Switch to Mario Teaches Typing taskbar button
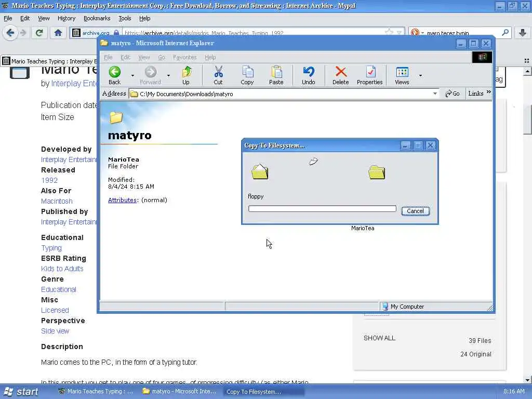This screenshot has height=399, width=532. pos(96,392)
